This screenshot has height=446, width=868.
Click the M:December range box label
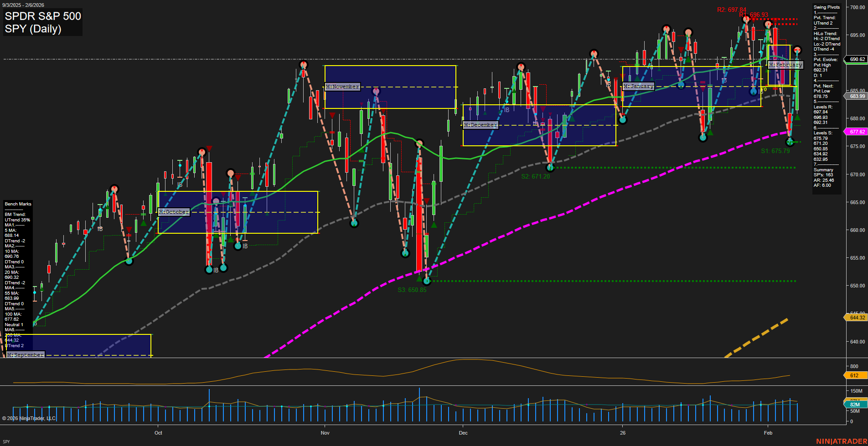(480, 125)
